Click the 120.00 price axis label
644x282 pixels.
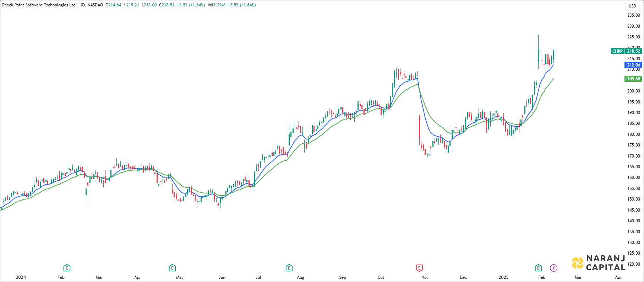[633, 264]
